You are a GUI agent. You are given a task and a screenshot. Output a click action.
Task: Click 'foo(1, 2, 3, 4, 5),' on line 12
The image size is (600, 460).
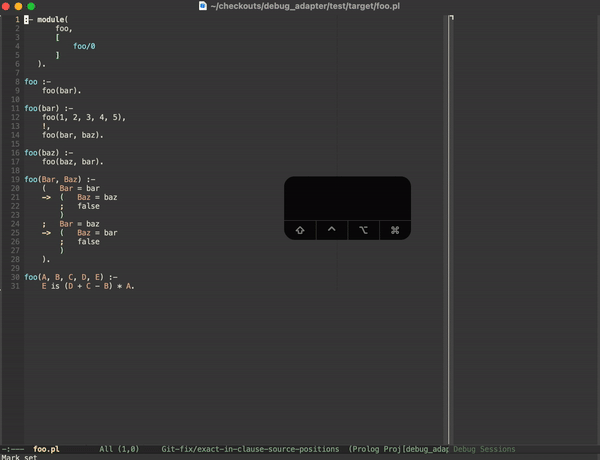tap(84, 117)
